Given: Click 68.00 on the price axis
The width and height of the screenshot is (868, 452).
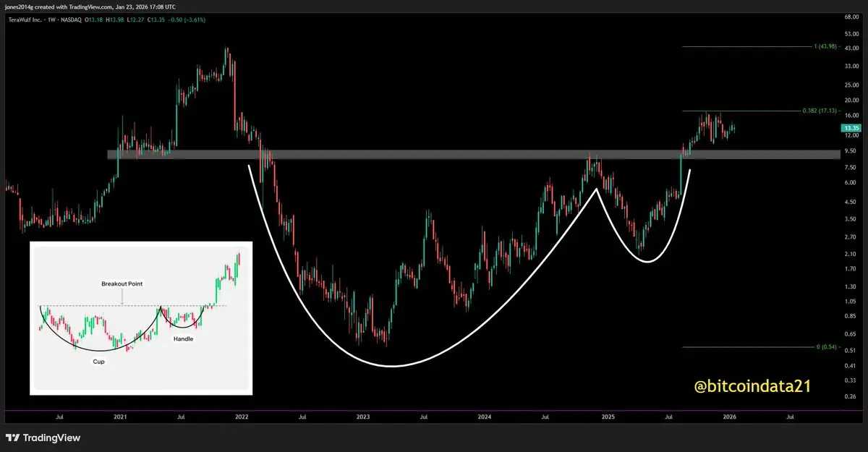Looking at the screenshot, I should click(x=851, y=15).
